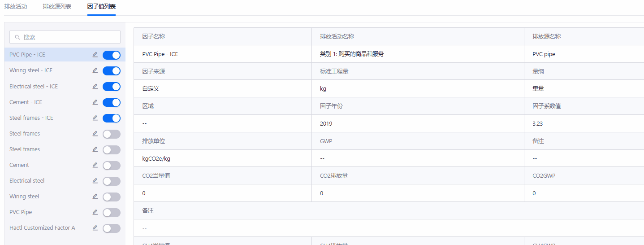
Task: Edit the Wiring steel - ICE factor
Action: tap(95, 70)
